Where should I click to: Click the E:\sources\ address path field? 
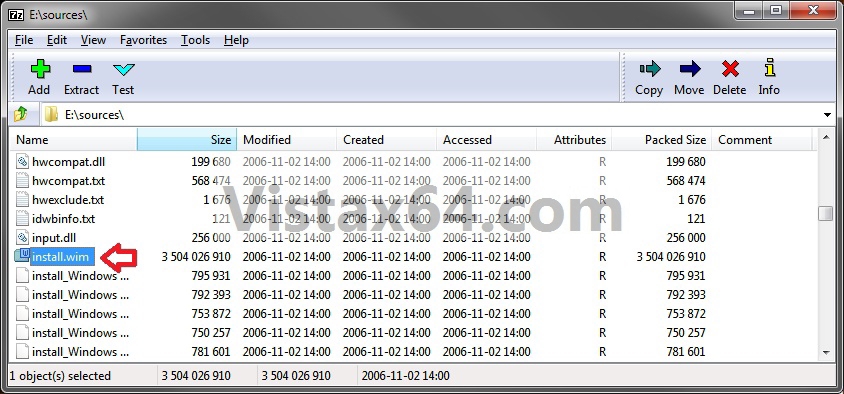[431, 115]
